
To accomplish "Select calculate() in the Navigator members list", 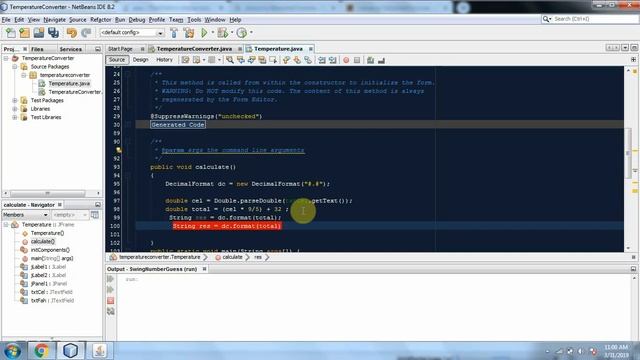I will 42,242.
